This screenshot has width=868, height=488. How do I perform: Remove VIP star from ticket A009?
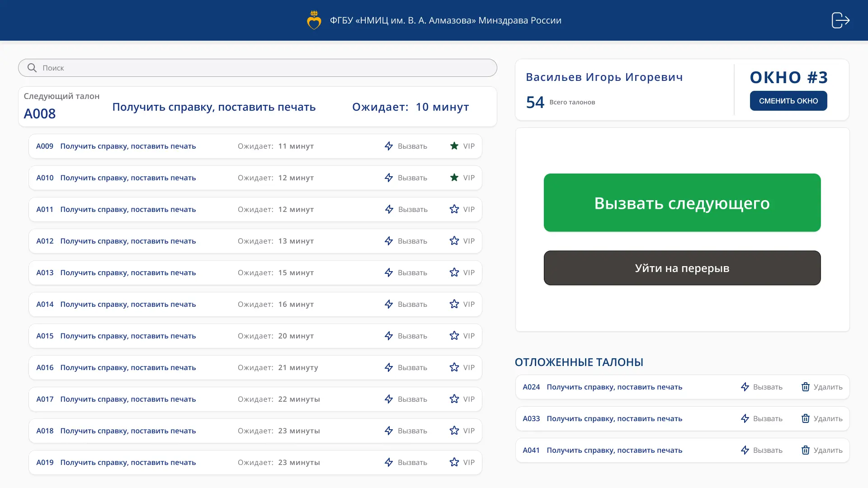coord(454,146)
